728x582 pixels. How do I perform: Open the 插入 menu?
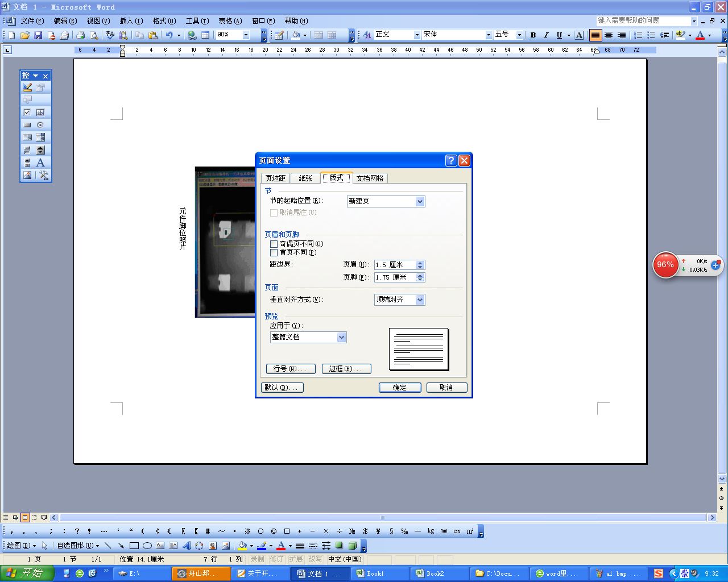pos(131,21)
